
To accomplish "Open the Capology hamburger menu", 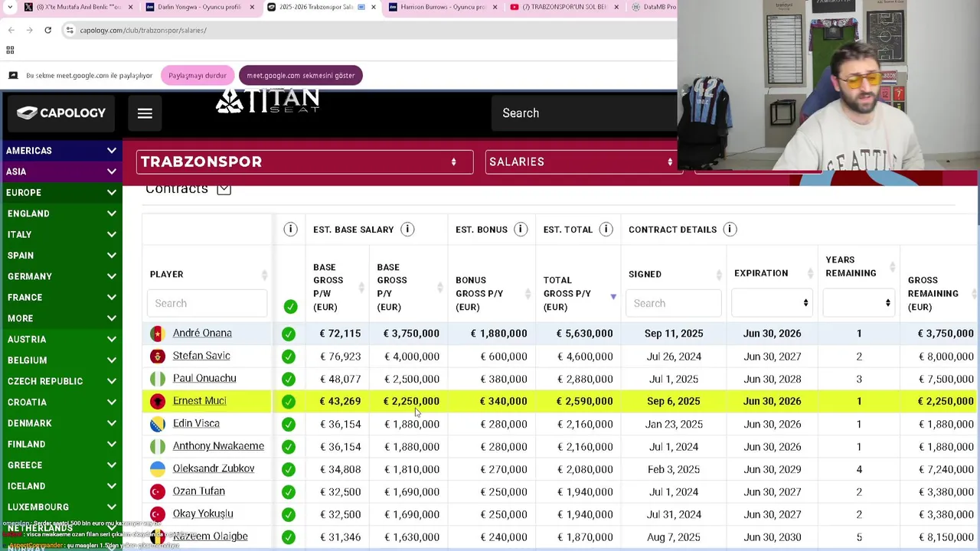I will (145, 113).
